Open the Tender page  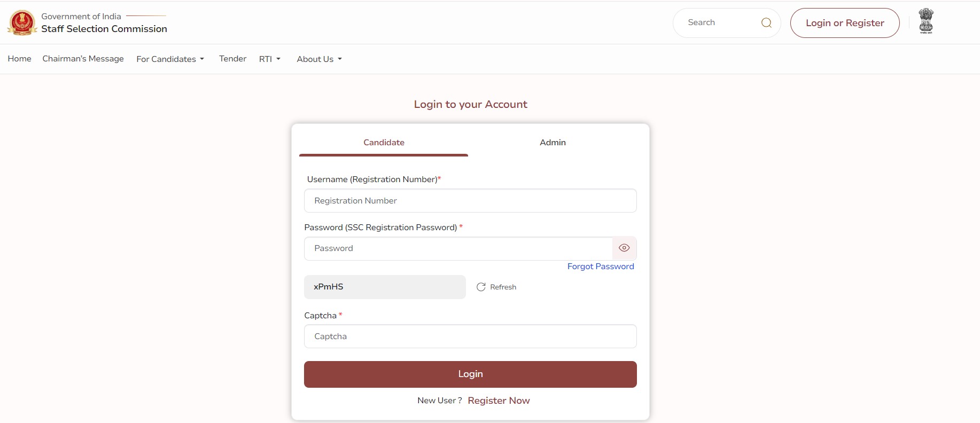(x=232, y=59)
